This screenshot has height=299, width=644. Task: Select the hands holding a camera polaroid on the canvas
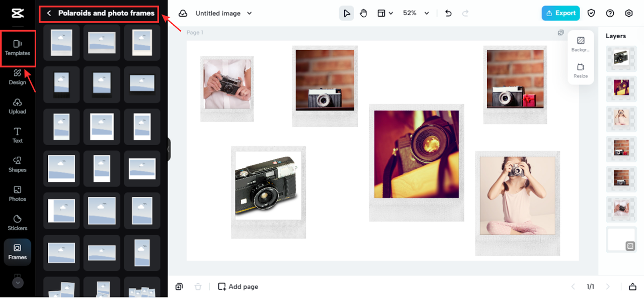(227, 89)
